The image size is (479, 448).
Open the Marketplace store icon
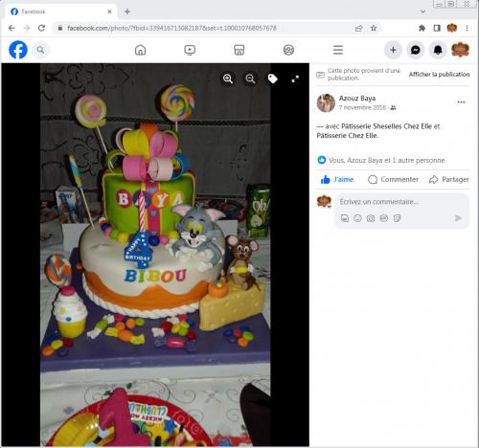coord(239,50)
